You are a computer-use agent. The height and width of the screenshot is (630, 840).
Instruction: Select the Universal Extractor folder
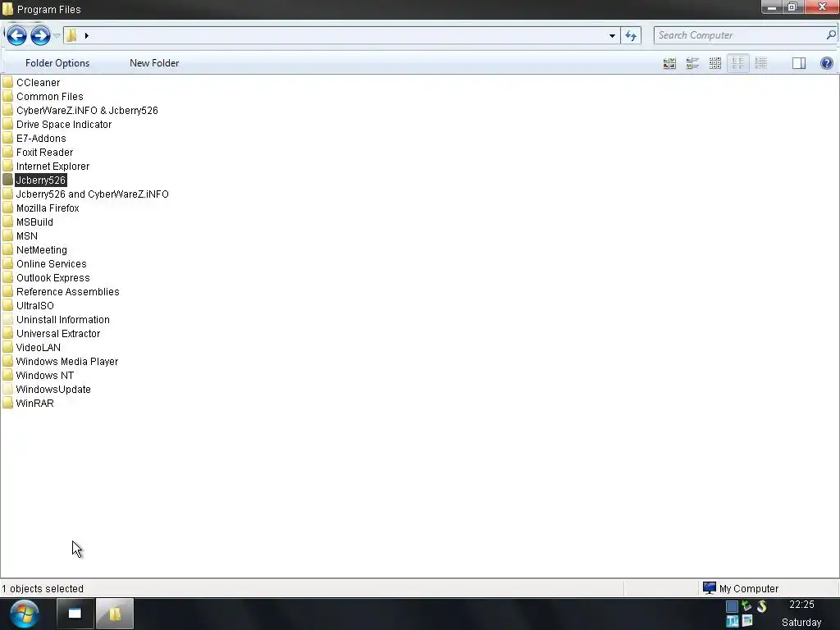coord(58,333)
